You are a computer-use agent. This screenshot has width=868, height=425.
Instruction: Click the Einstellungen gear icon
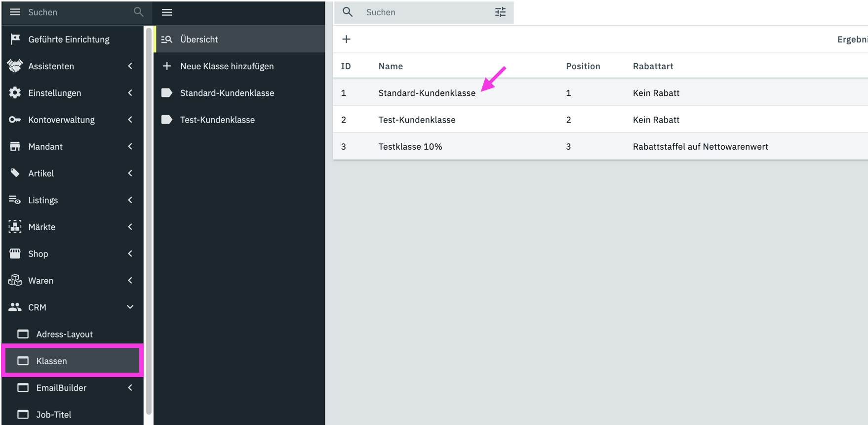point(15,93)
